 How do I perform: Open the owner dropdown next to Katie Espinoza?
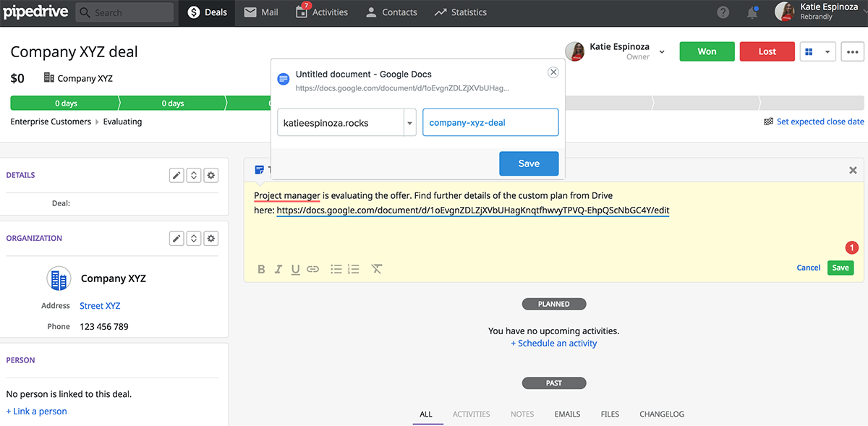(x=662, y=51)
